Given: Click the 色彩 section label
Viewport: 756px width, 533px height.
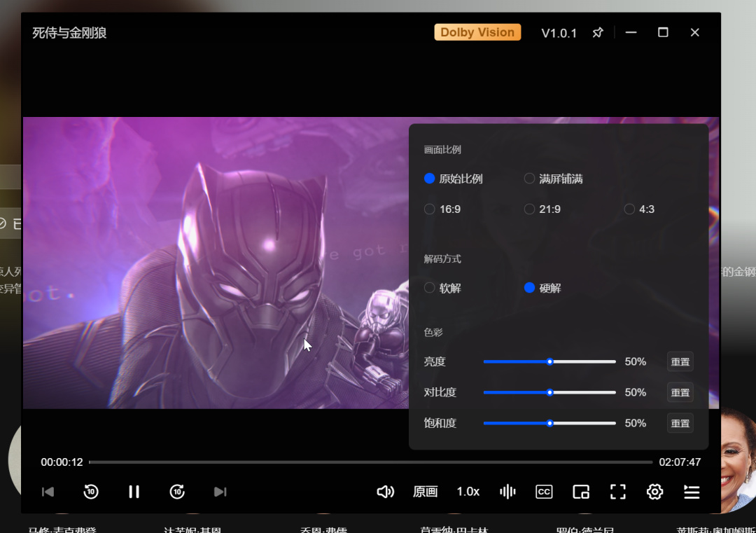Looking at the screenshot, I should point(433,333).
